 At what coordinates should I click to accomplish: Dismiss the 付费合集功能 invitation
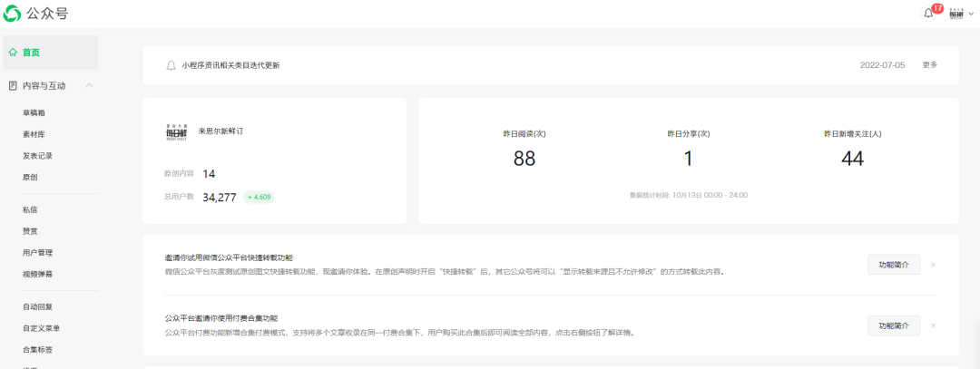[x=933, y=325]
